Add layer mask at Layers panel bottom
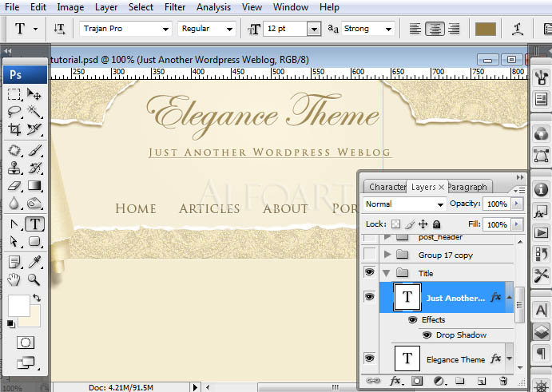This screenshot has width=552, height=392. click(x=417, y=381)
